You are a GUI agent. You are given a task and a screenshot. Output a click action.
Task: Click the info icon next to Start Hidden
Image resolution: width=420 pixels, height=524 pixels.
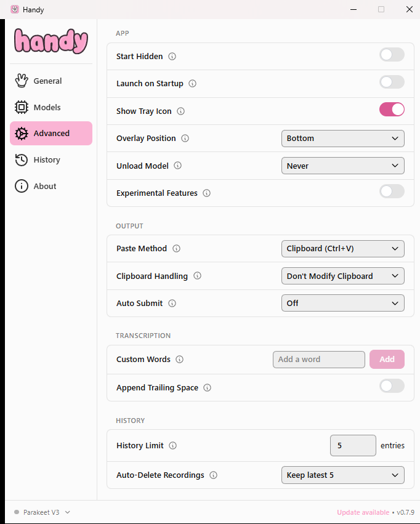(172, 57)
